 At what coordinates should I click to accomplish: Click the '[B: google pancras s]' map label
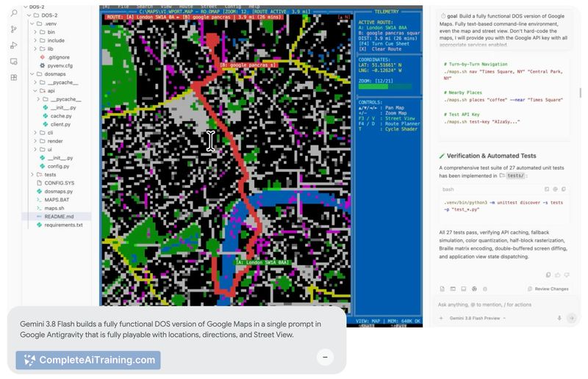coord(248,65)
